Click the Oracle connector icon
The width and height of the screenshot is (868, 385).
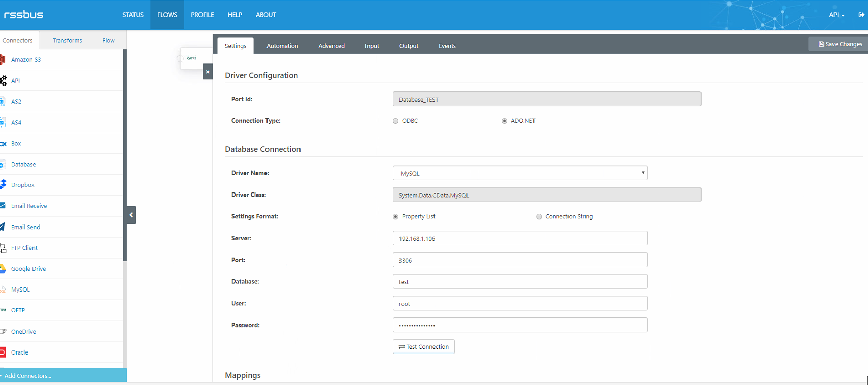coord(3,352)
